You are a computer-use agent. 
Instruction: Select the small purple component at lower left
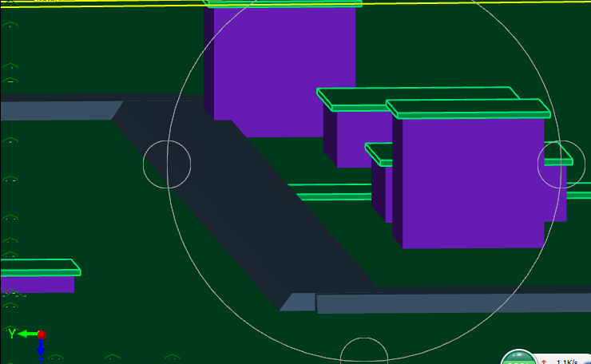(x=38, y=284)
